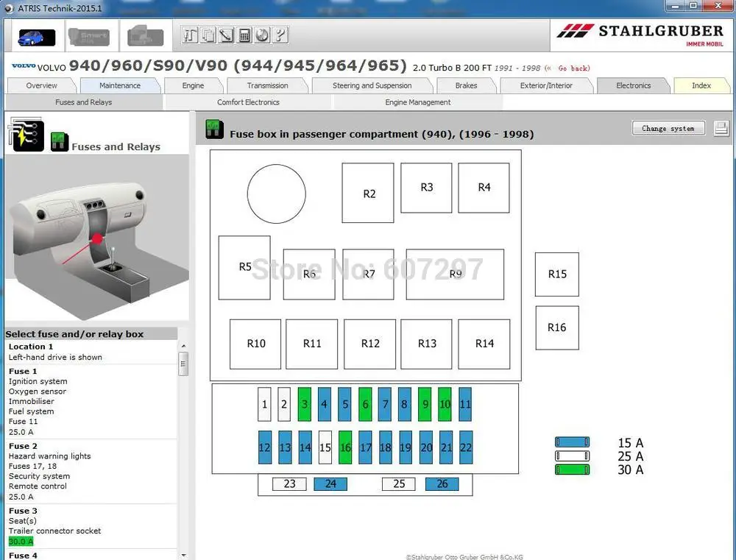Open Comfort Electronics sub-tab
Screen dimensions: 736x560
pos(248,102)
